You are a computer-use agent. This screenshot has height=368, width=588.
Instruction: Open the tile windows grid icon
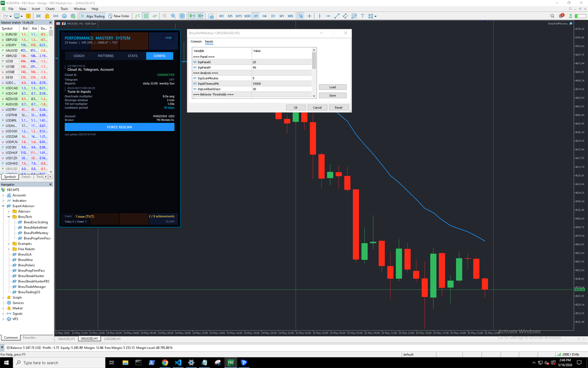[x=182, y=16]
